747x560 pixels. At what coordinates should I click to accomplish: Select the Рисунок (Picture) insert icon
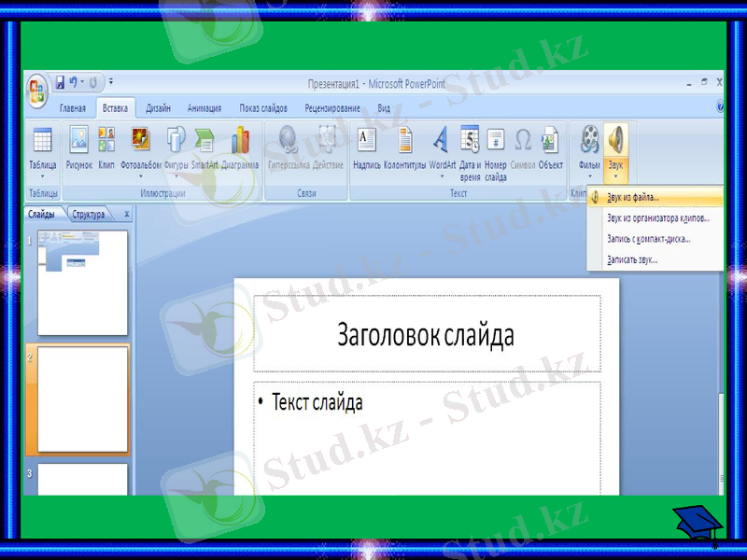(80, 142)
